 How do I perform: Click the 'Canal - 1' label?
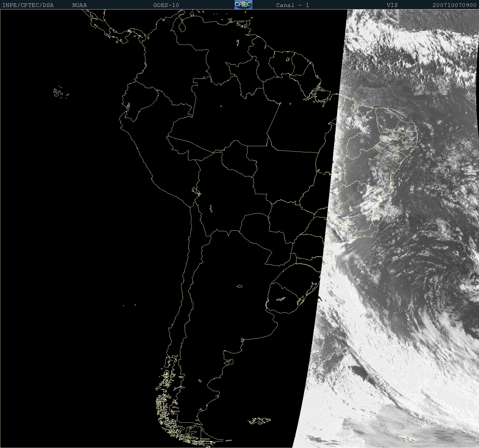(x=293, y=5)
